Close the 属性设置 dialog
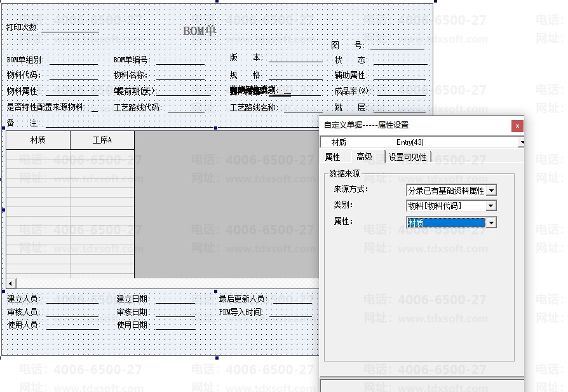 (517, 126)
